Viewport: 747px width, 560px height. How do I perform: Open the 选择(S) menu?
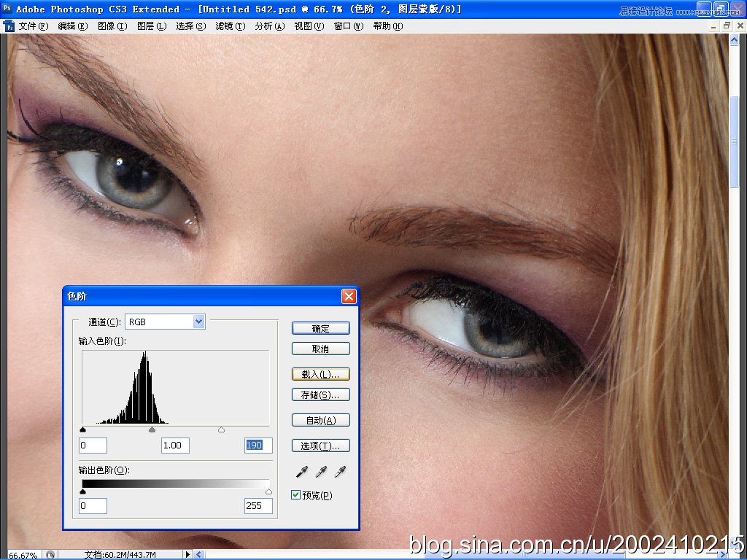pos(191,26)
